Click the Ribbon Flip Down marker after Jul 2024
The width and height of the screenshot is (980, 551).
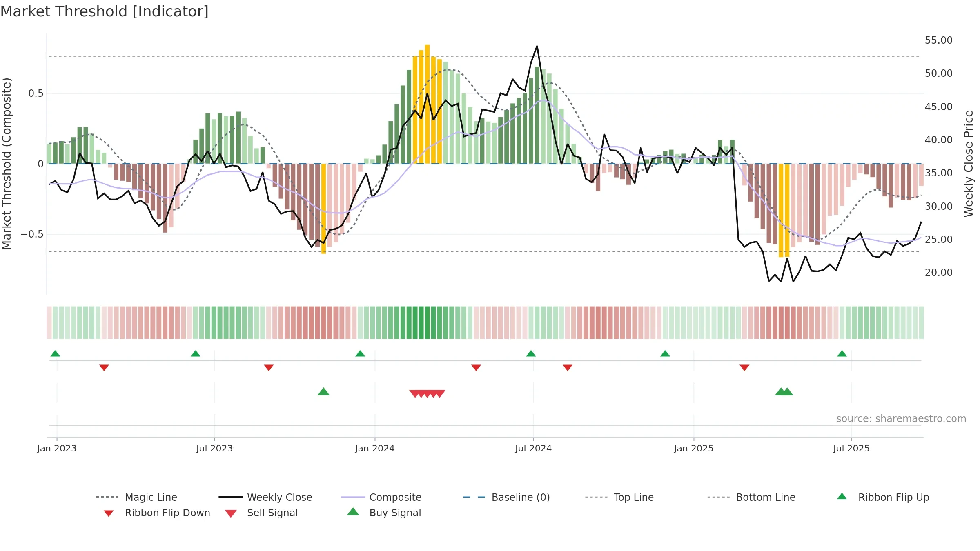point(568,368)
